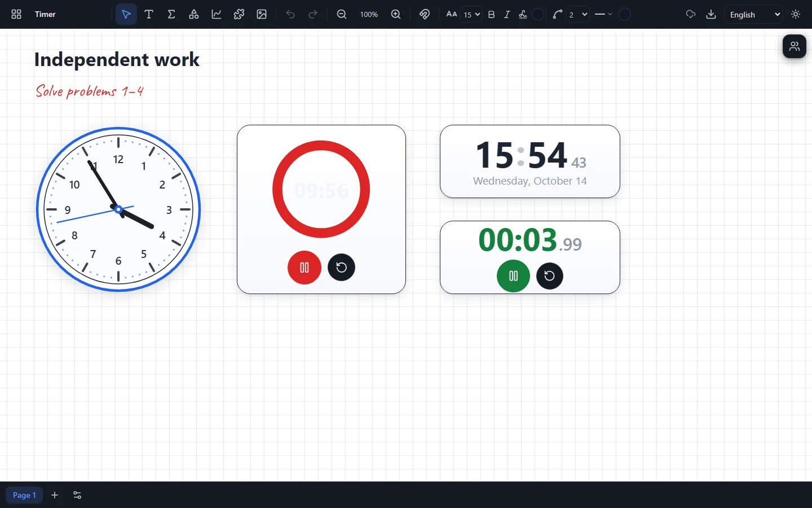Undo the last action
This screenshot has height=508, width=812.
pyautogui.click(x=290, y=14)
